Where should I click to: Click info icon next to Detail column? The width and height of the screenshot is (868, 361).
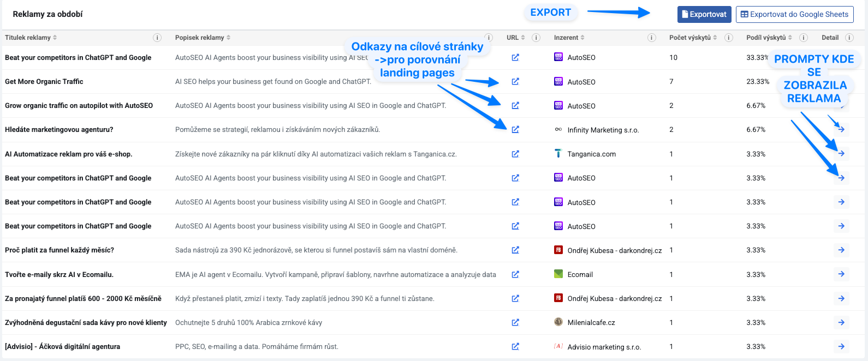coord(849,38)
